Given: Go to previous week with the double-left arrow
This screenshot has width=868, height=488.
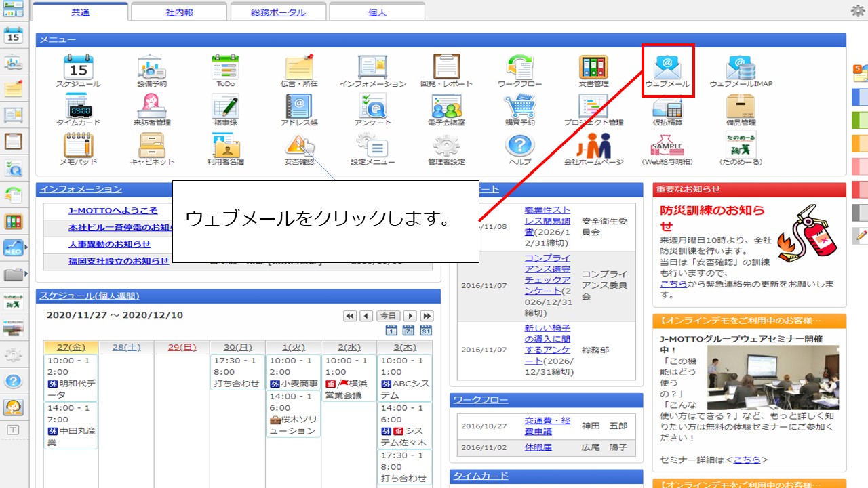Looking at the screenshot, I should pyautogui.click(x=350, y=316).
